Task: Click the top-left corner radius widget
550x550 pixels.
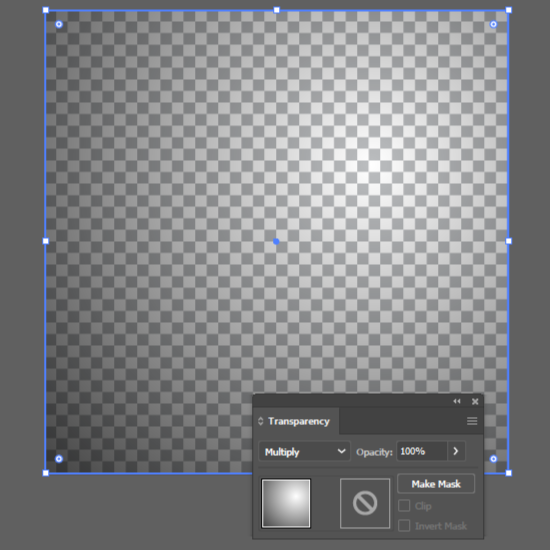Action: (x=59, y=24)
